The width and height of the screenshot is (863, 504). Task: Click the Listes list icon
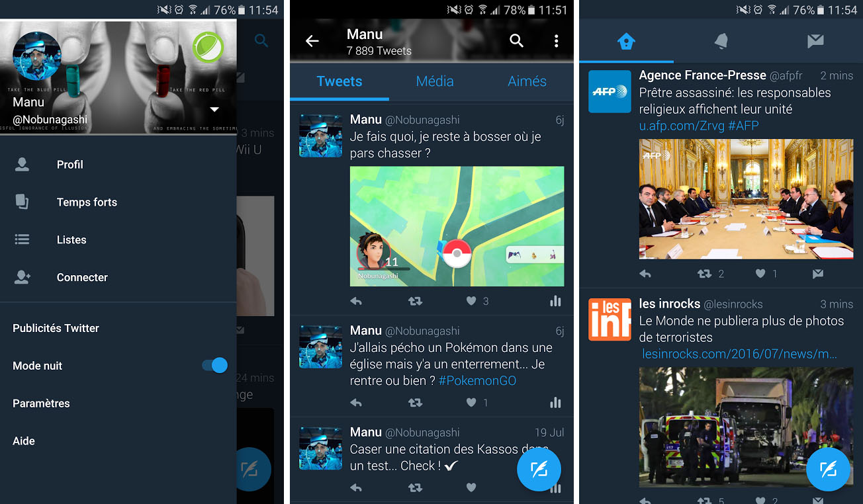tap(22, 239)
